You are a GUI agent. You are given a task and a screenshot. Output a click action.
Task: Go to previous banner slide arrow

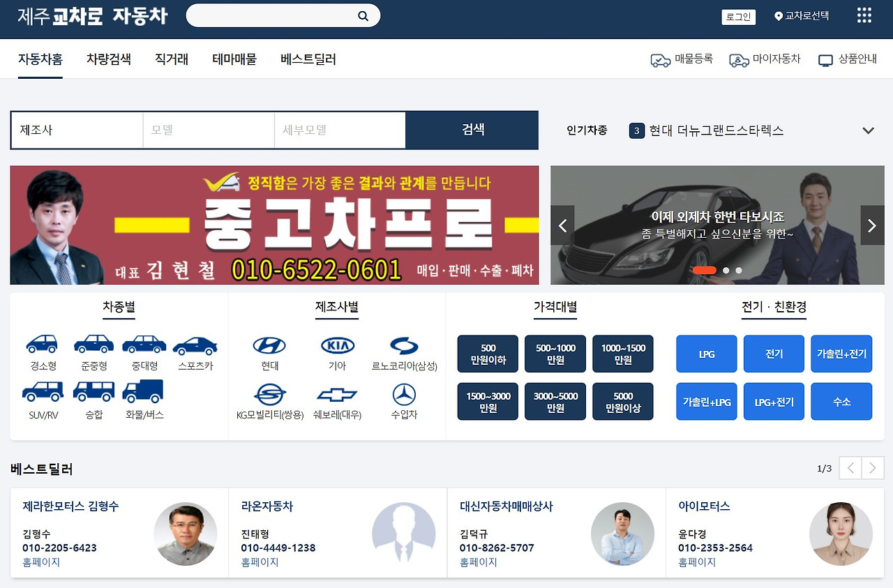click(x=562, y=225)
